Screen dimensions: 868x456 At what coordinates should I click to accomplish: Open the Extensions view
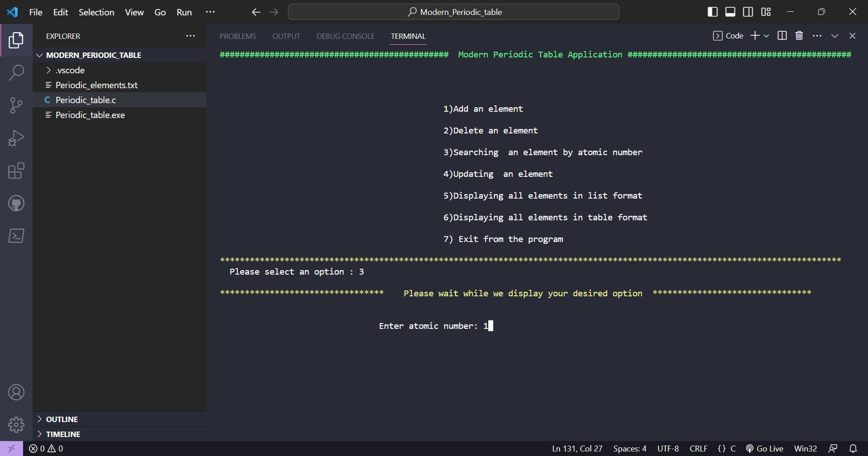click(x=16, y=171)
